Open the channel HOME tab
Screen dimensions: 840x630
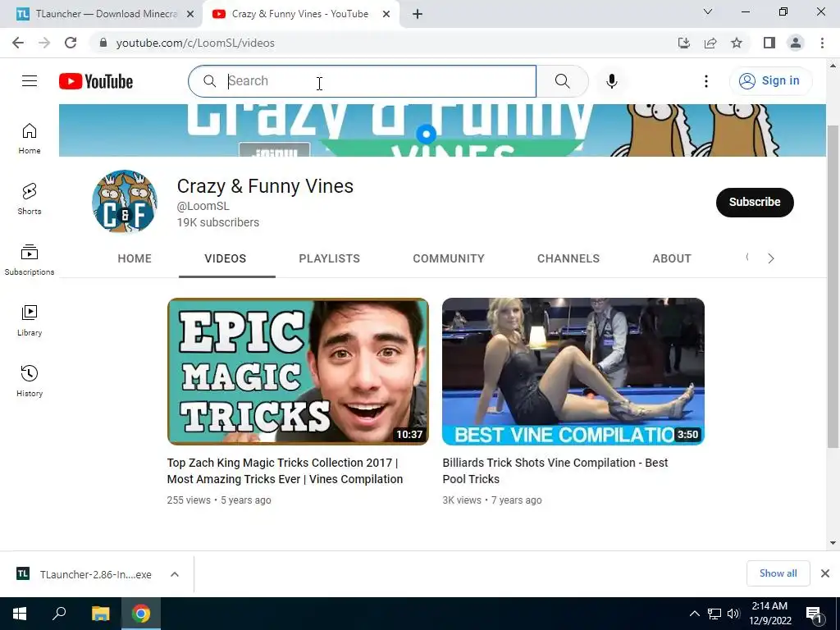(x=135, y=258)
